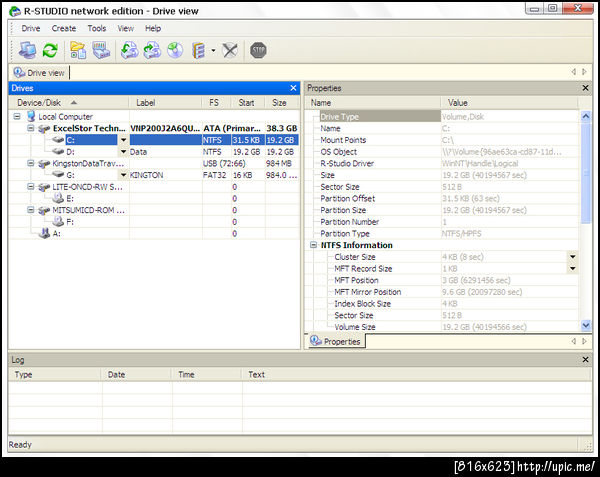Click the Properties scrollbar up arrow
600x477 pixels.
585,116
